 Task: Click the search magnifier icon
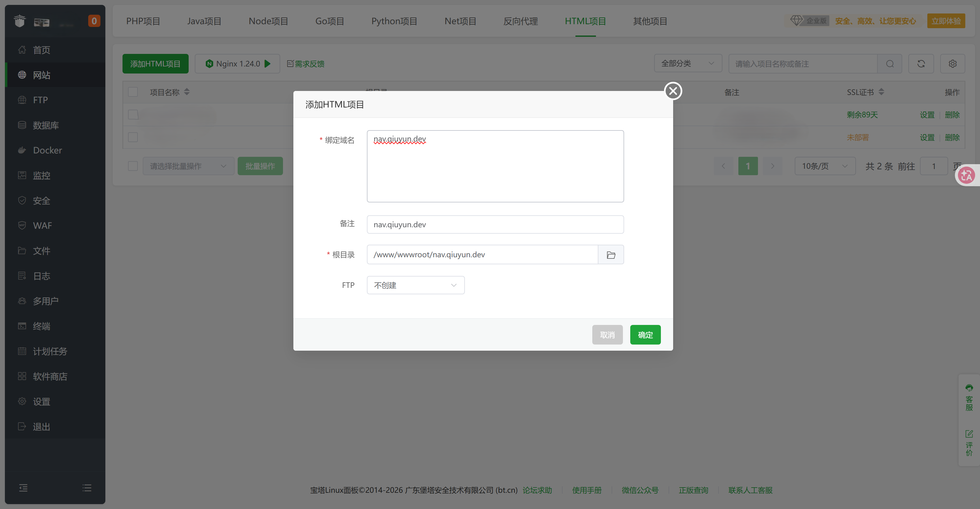tap(890, 63)
